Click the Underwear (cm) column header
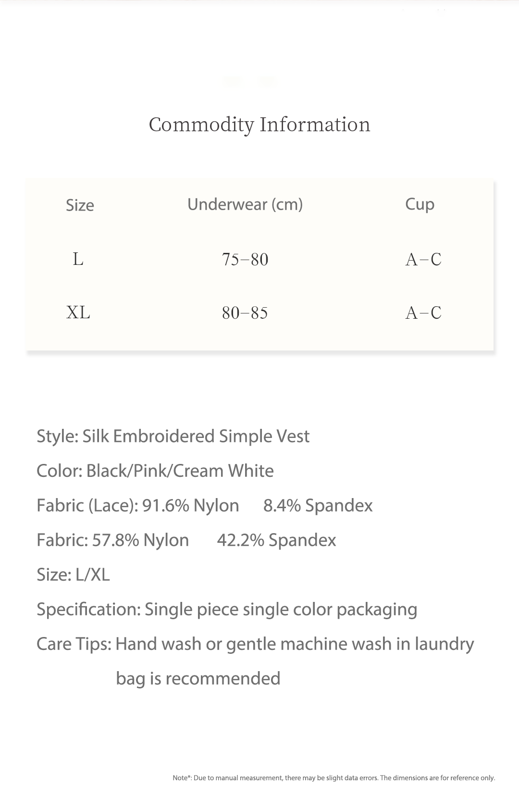The image size is (519, 812). [245, 204]
